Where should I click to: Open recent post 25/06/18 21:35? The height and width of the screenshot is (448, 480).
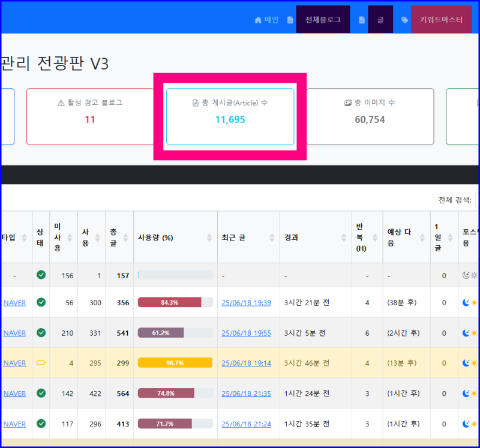(x=246, y=393)
